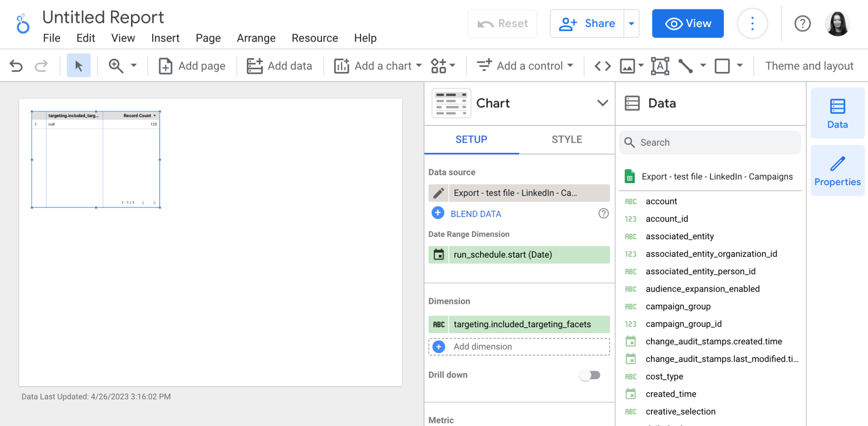868x426 pixels.
Task: Select the image insertion tool
Action: click(x=628, y=66)
